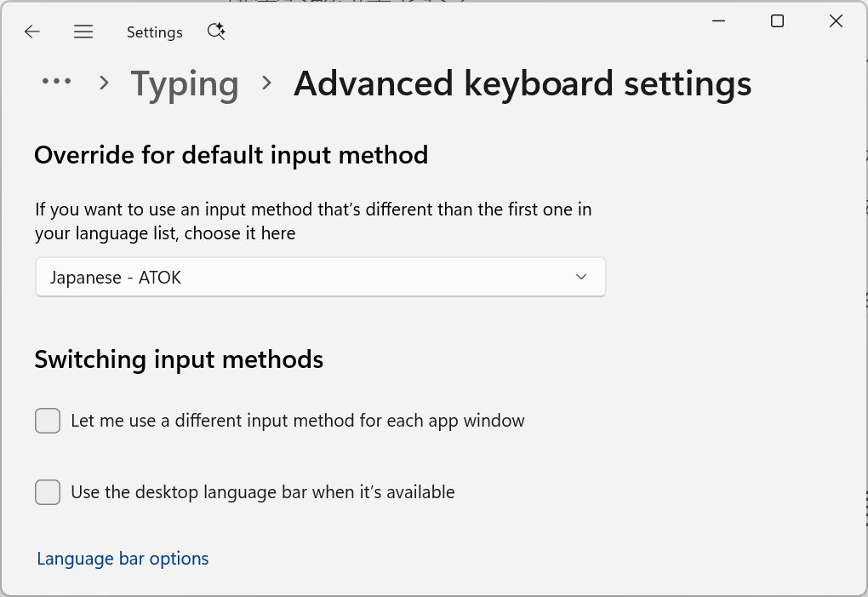Expand the breadcrumb ellipsis for hidden pages
Viewport: 868px width, 597px height.
pyautogui.click(x=56, y=82)
